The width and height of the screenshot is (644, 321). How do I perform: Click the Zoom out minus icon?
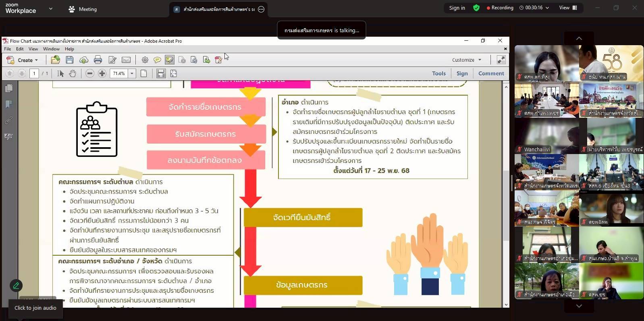pyautogui.click(x=90, y=73)
